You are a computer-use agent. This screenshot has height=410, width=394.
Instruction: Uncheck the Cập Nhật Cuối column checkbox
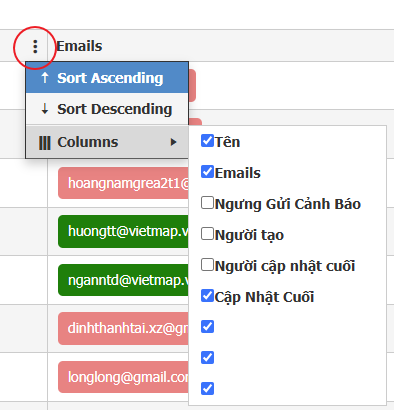click(207, 296)
